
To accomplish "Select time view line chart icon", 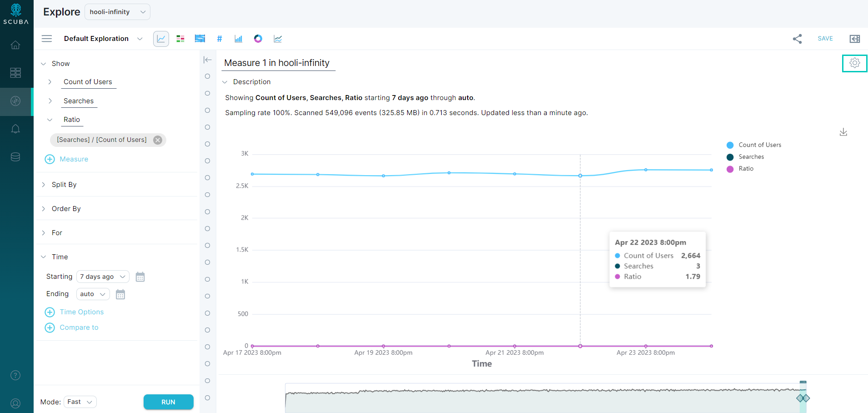I will pos(161,39).
